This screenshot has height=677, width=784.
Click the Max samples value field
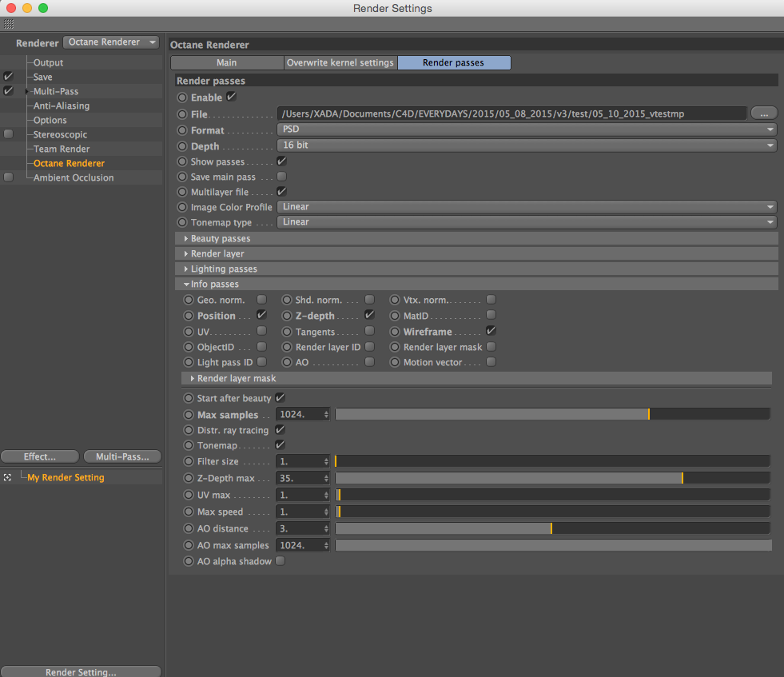click(299, 414)
